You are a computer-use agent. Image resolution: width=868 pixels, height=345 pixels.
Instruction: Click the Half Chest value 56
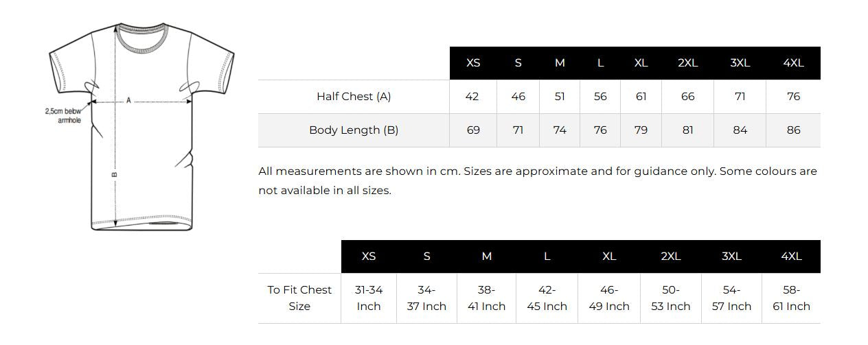[600, 97]
